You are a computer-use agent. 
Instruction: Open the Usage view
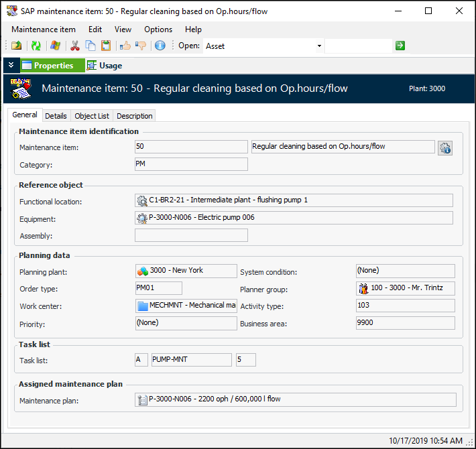point(105,66)
